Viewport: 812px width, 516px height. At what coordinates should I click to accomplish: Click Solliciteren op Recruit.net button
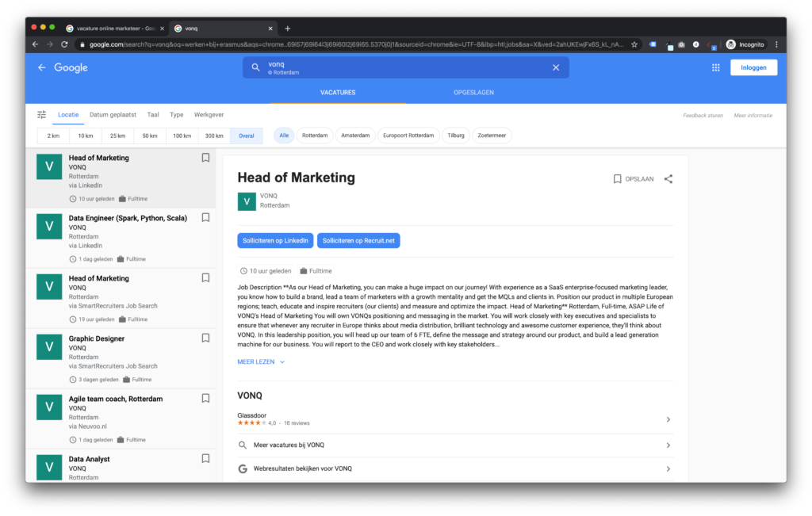[x=358, y=241]
